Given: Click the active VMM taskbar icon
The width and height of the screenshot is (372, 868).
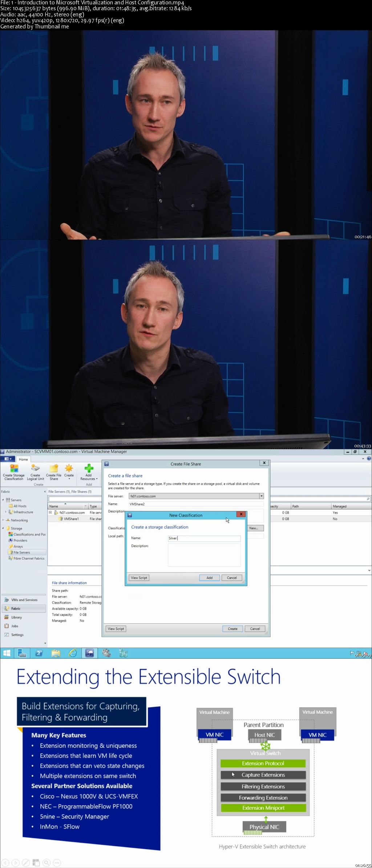Looking at the screenshot, I should 89,653.
